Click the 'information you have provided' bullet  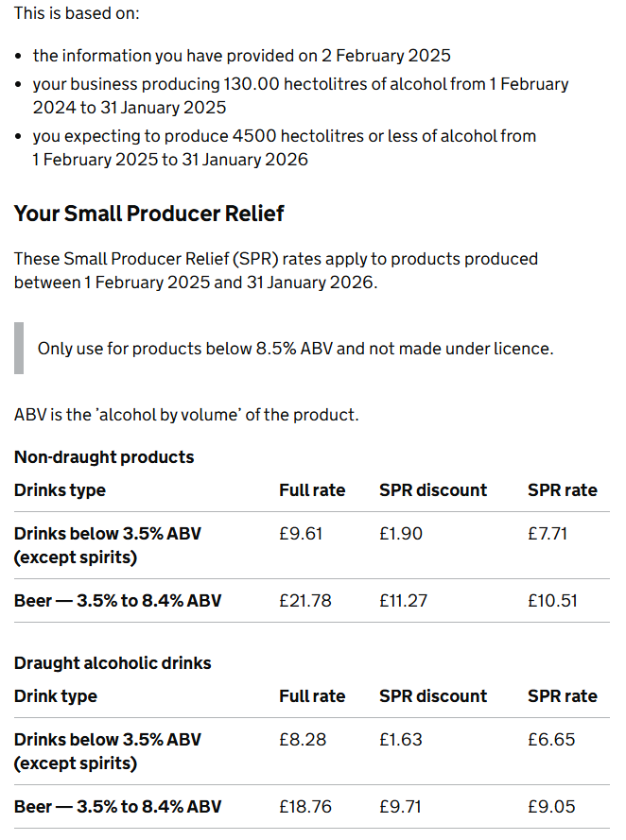pyautogui.click(x=241, y=56)
